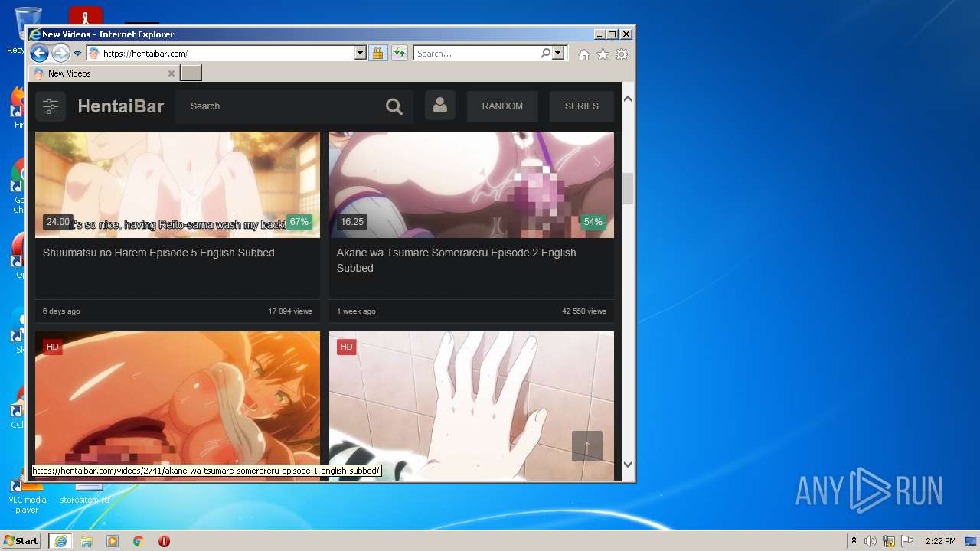The height and width of the screenshot is (551, 980).
Task: Open the media player taskbar icon
Action: pyautogui.click(x=113, y=541)
